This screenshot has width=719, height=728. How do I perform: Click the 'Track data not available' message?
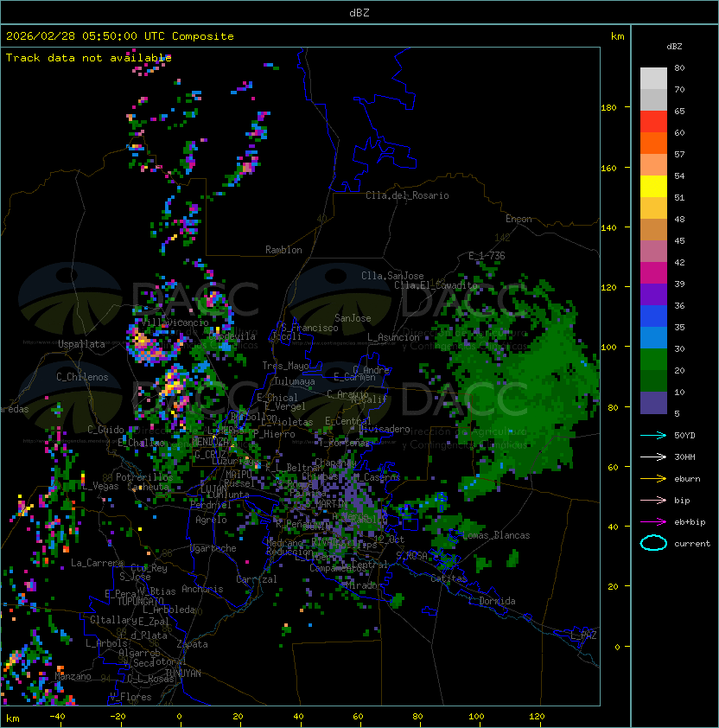click(x=89, y=58)
